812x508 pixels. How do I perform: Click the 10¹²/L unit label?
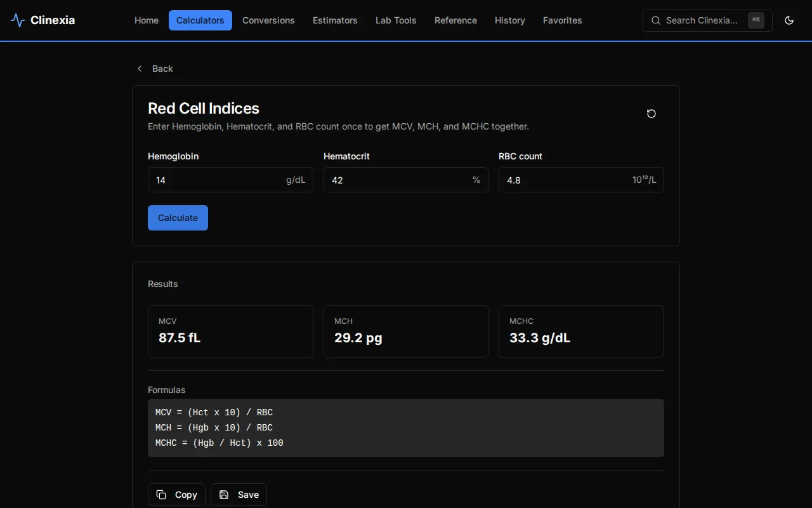point(645,180)
